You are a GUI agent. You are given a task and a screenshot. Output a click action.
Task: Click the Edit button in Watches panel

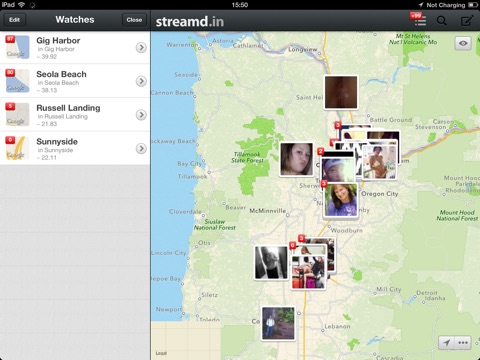(14, 20)
